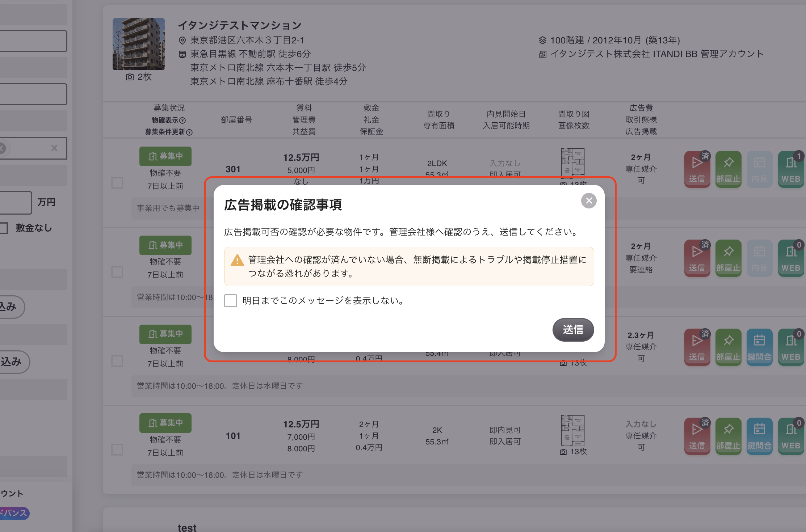Click the 事業用でも募集中 note

coord(168,208)
